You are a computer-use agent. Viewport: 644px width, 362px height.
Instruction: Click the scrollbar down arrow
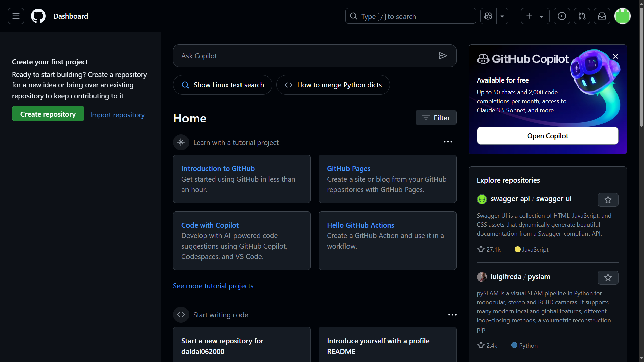click(641, 359)
